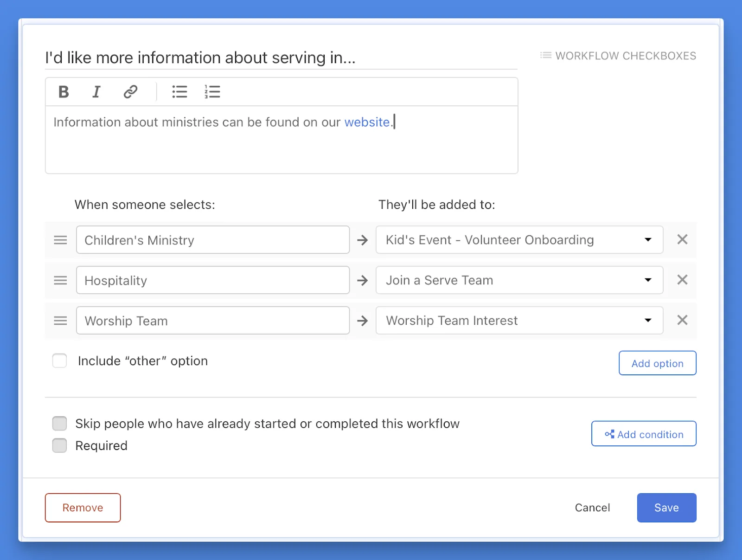This screenshot has width=742, height=560.
Task: Mark the field as Required
Action: coord(59,445)
